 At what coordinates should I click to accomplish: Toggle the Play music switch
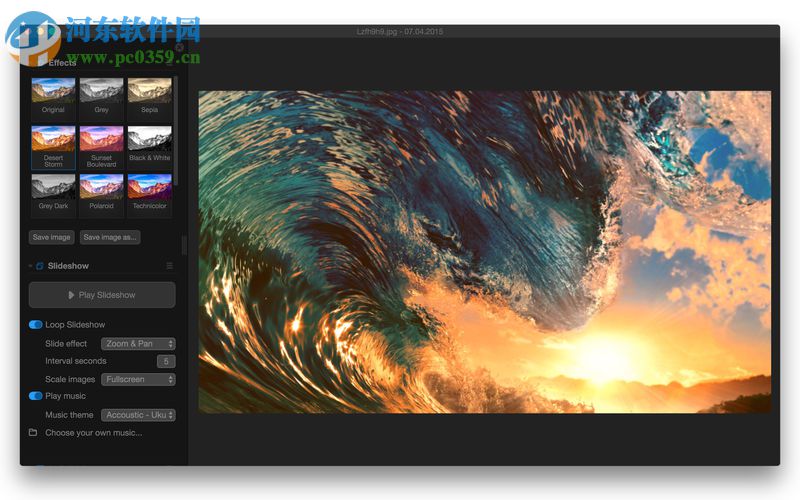click(x=36, y=396)
